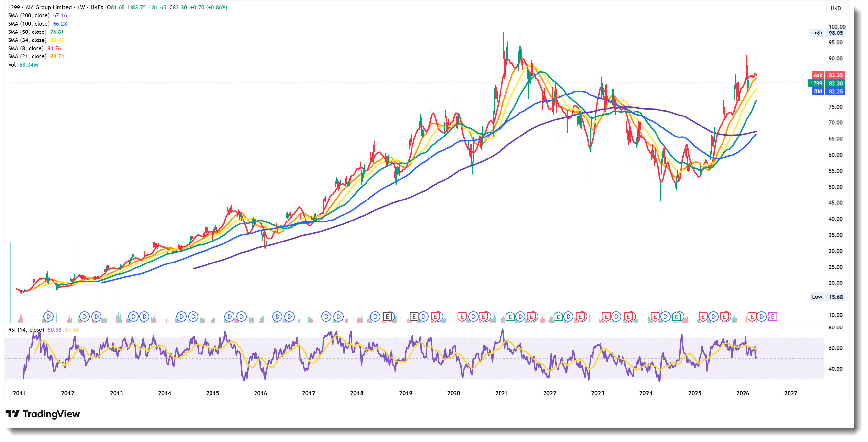Click the rightmost green earnings E marker
Image resolution: width=868 pixels, height=442 pixels.
(x=676, y=316)
